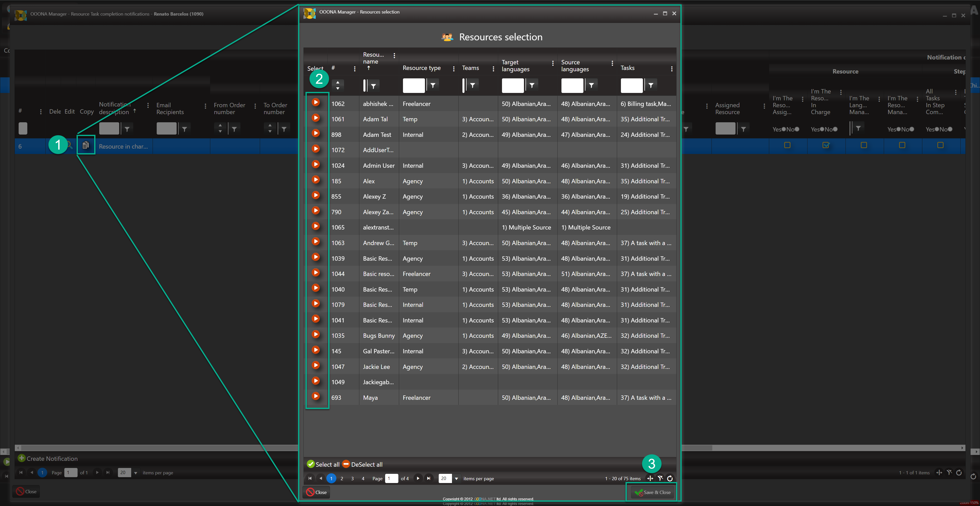
Task: Go to last page in Resources selection
Action: [x=429, y=479]
